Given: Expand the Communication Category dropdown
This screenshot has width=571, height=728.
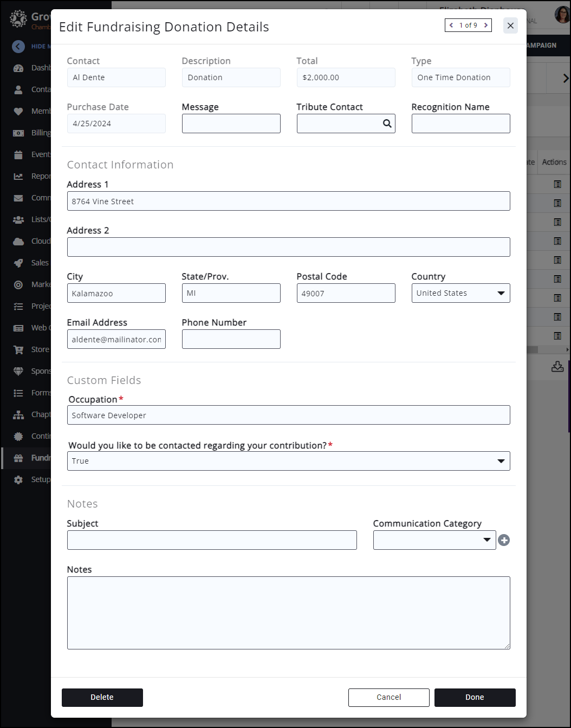Looking at the screenshot, I should (x=434, y=540).
